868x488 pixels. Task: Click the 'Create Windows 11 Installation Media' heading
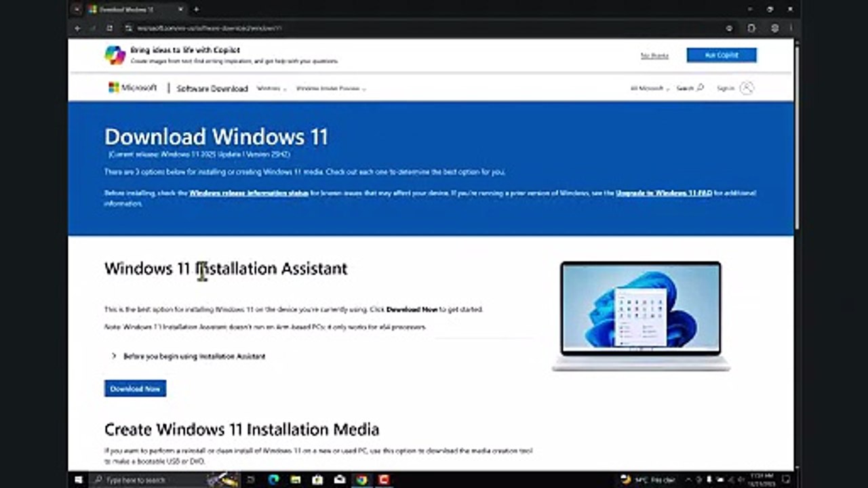pyautogui.click(x=241, y=430)
